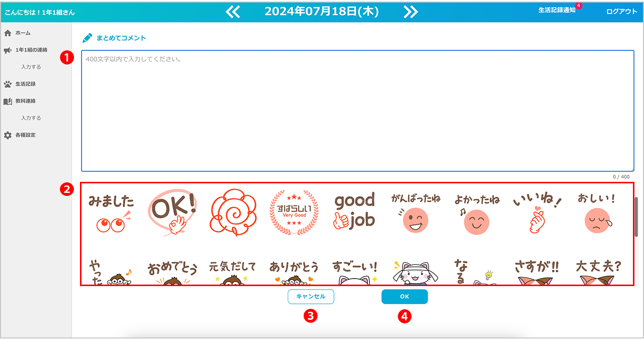Choose the いいね! finger heart stamp

[537, 214]
